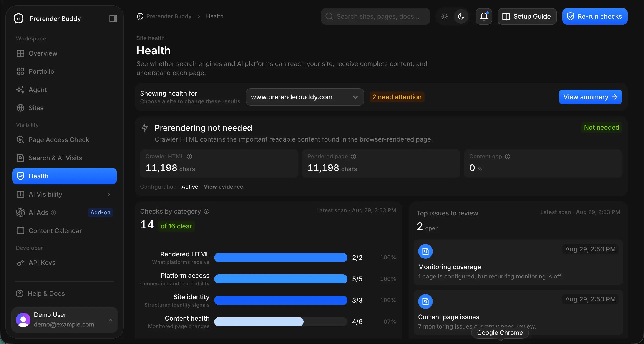
Task: Click the lightning bolt prerendering icon
Action: point(145,127)
